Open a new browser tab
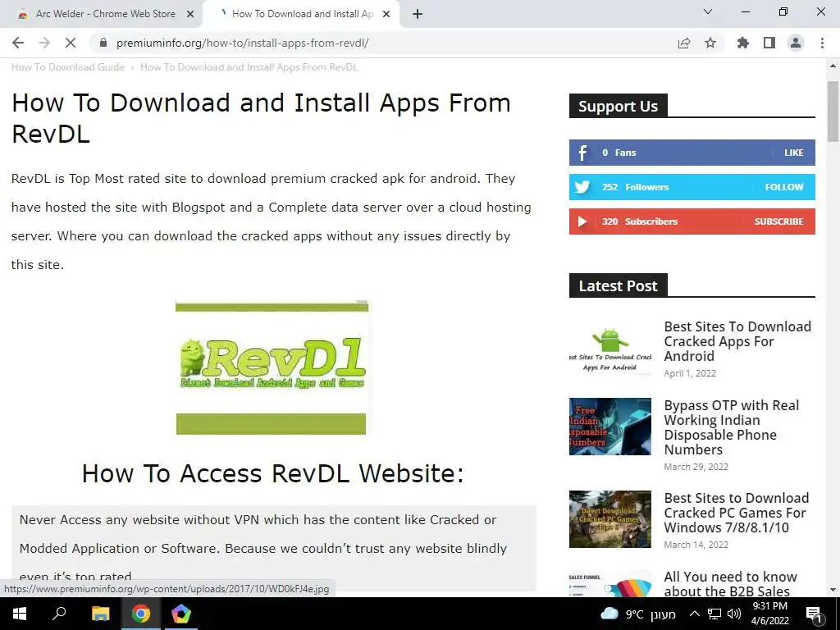The height and width of the screenshot is (630, 840). (418, 15)
